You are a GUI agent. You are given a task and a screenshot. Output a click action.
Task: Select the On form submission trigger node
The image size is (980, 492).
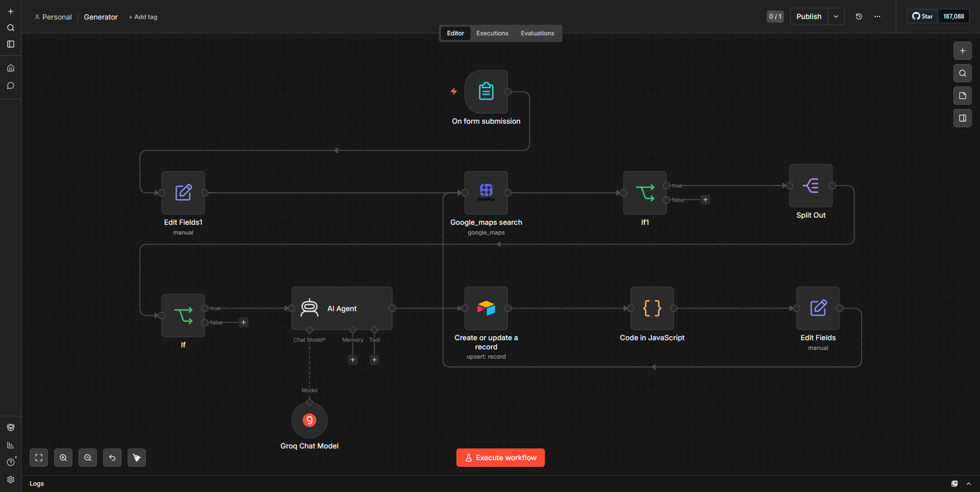coord(486,92)
